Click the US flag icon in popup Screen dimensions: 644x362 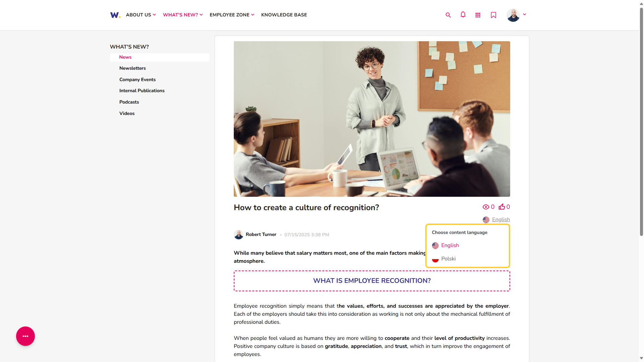pyautogui.click(x=435, y=246)
